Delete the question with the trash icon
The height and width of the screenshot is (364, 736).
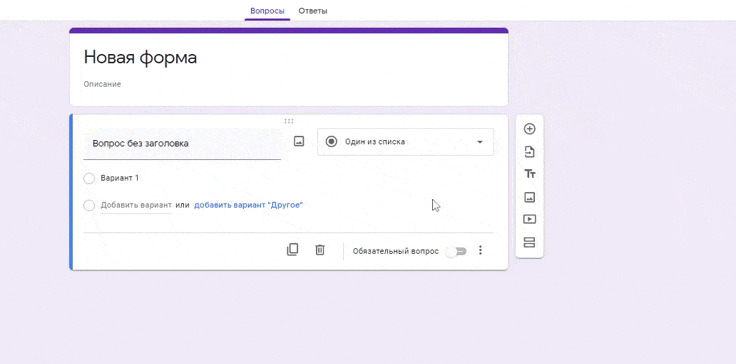[320, 249]
